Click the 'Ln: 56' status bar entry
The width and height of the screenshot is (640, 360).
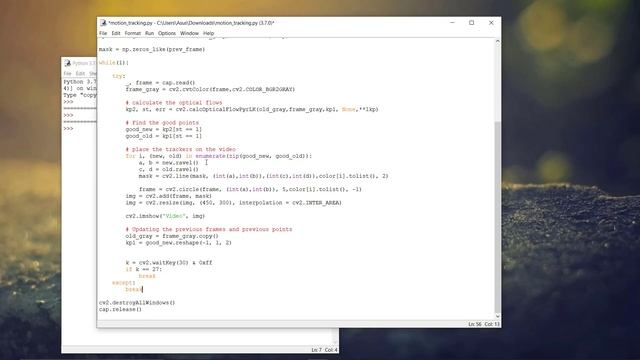pos(474,324)
